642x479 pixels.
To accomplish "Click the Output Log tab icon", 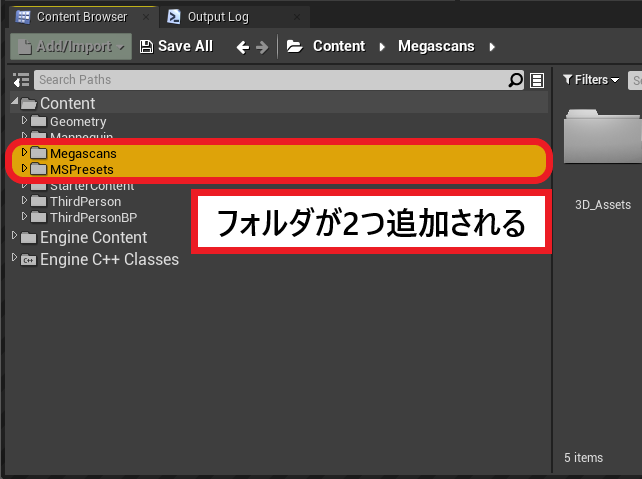I will click(x=174, y=17).
